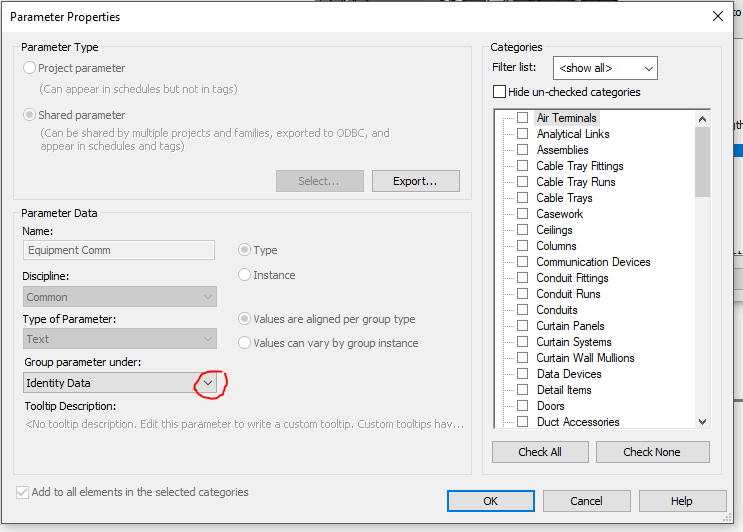This screenshot has width=743, height=532.
Task: Check the Ceilings category checkbox
Action: tap(522, 230)
